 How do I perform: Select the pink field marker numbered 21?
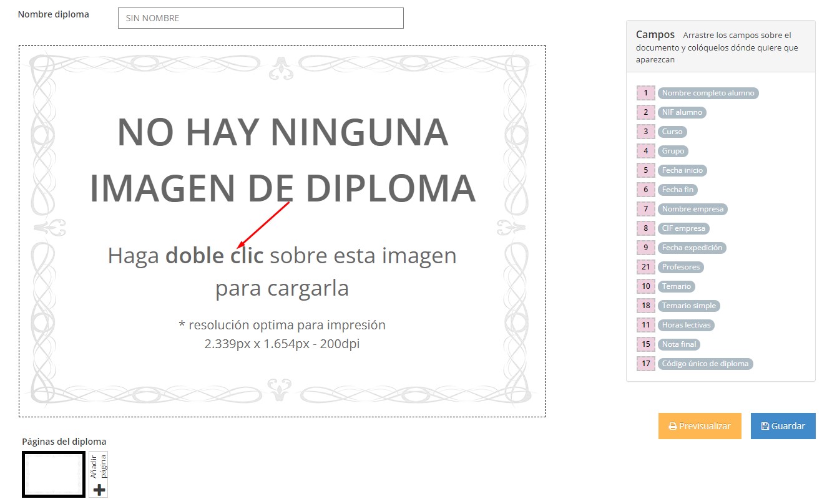(646, 267)
